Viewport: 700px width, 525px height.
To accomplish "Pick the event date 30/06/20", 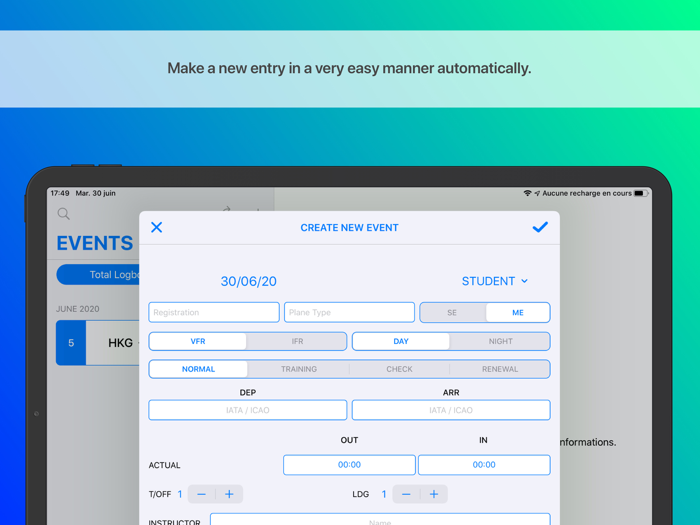I will (249, 281).
